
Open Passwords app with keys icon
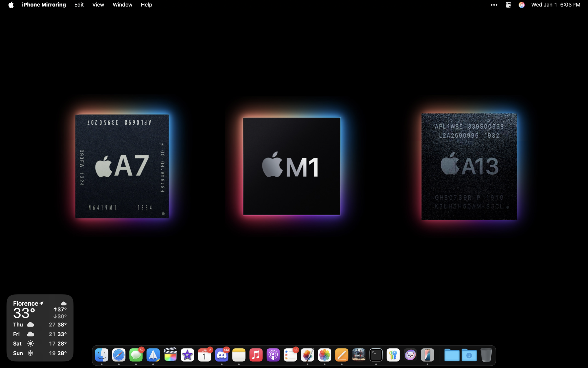click(x=393, y=355)
